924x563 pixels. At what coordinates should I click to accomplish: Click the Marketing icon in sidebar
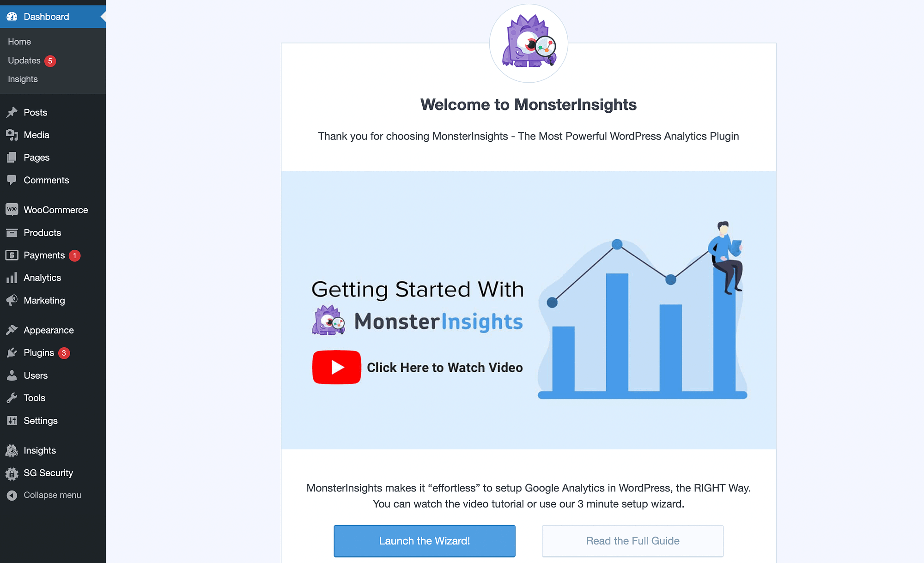pyautogui.click(x=11, y=300)
